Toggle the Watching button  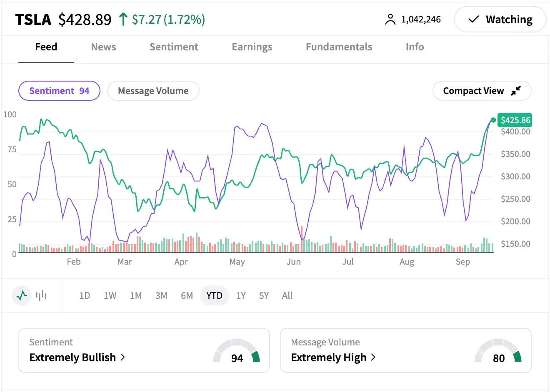pyautogui.click(x=500, y=20)
